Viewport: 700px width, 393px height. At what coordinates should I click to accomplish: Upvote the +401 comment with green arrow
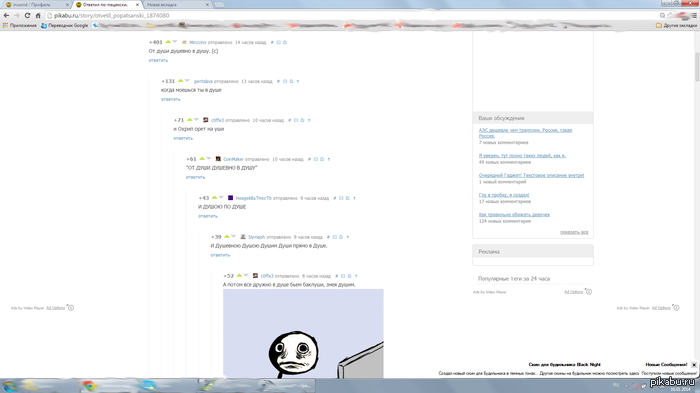point(168,42)
